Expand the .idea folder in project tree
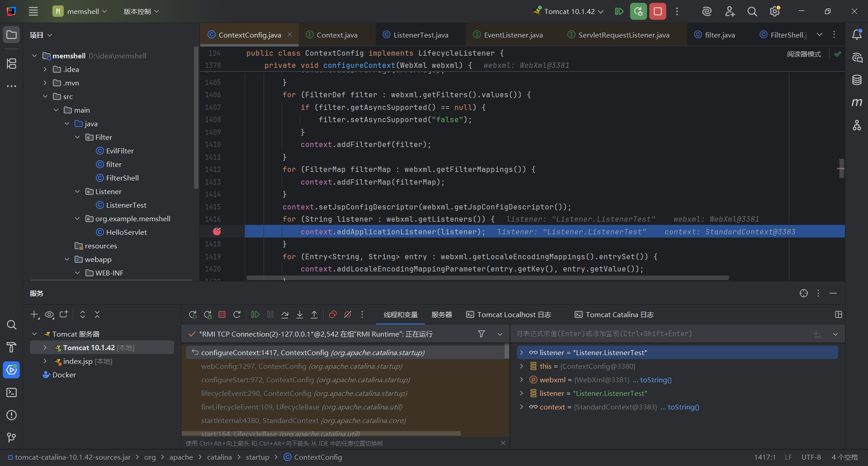Screen dimensions: 868x466 (45, 69)
